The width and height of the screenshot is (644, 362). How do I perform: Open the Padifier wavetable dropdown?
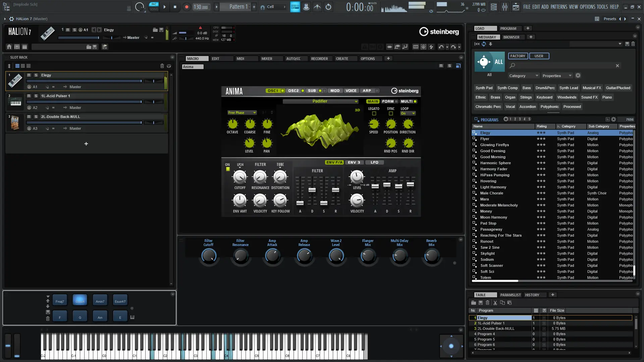click(x=321, y=101)
